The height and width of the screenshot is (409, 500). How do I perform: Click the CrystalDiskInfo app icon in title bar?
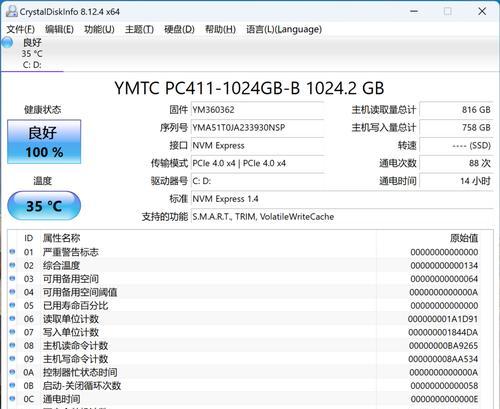[x=12, y=11]
